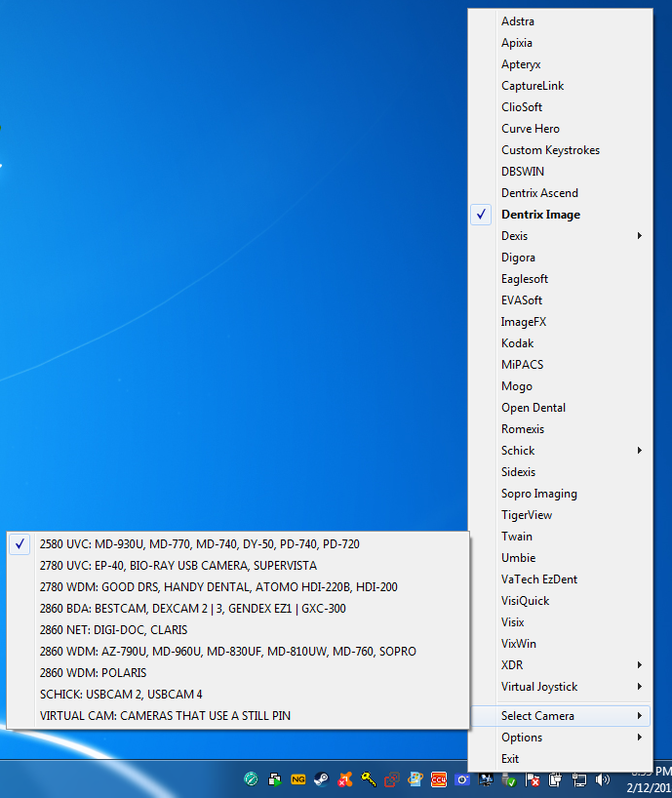Click the green circular tray icon
Screen dimensions: 672x798
coord(251,779)
